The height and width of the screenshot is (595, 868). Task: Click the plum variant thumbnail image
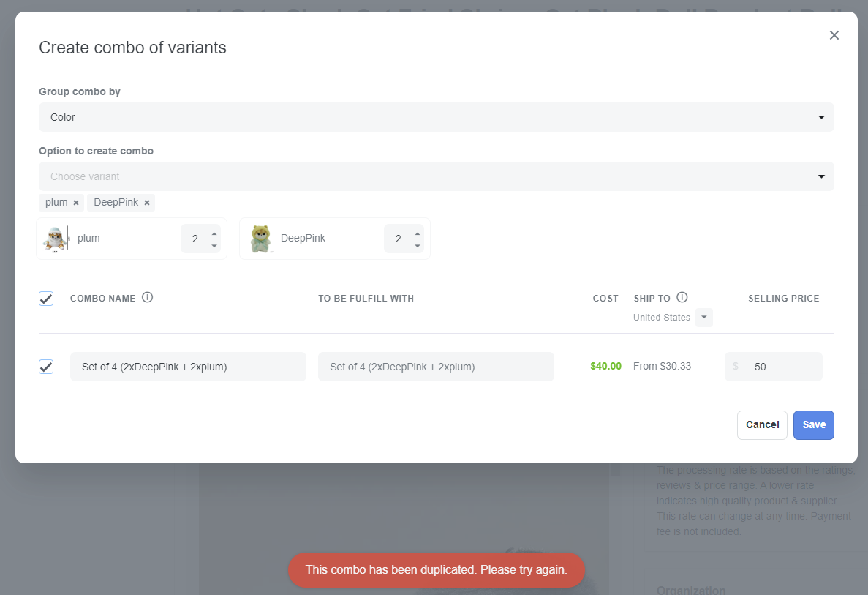click(56, 239)
